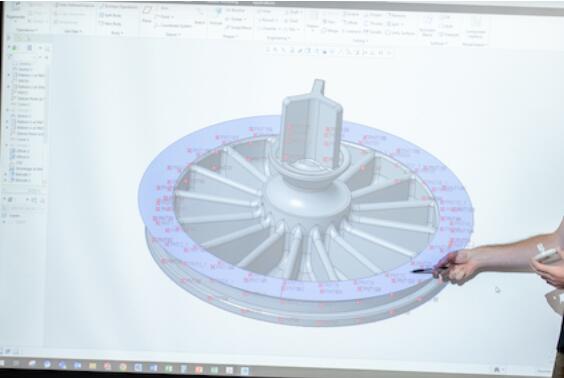564x378 pixels.
Task: Expand the first Pattern node in model tree
Action: click(x=9, y=75)
